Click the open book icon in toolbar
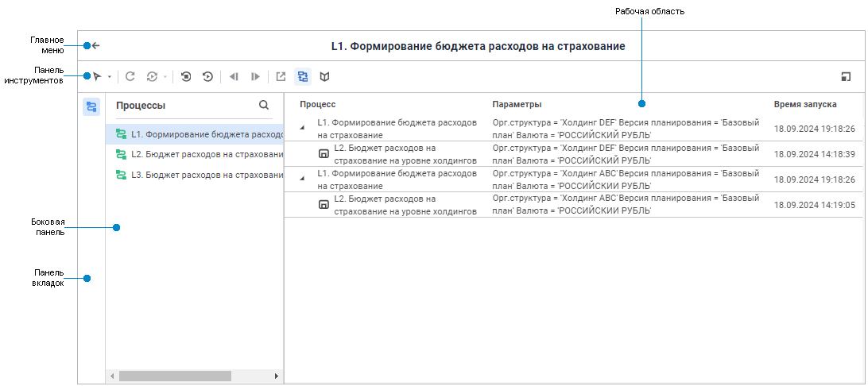Screen dimensions: 868x386 (x=325, y=77)
